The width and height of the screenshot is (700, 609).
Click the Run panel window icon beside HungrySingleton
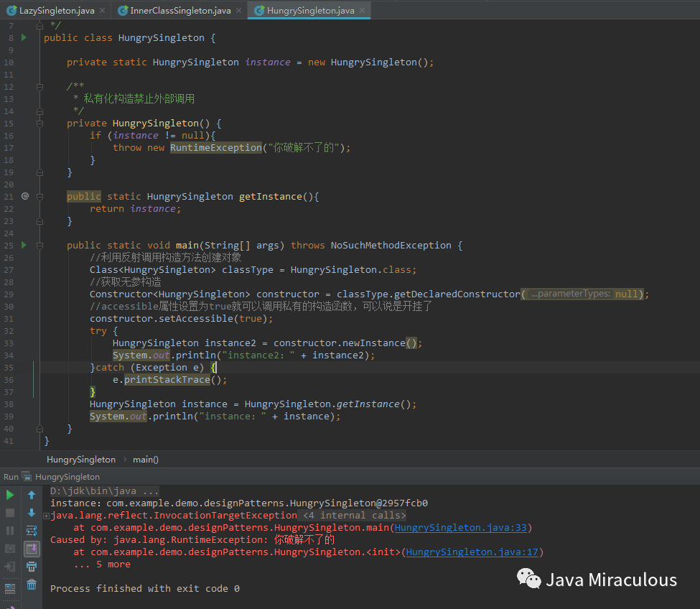[27, 476]
